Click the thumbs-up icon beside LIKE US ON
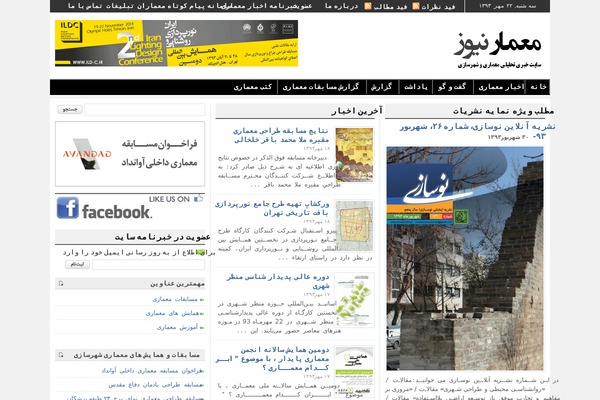The image size is (600, 400). coord(198,198)
